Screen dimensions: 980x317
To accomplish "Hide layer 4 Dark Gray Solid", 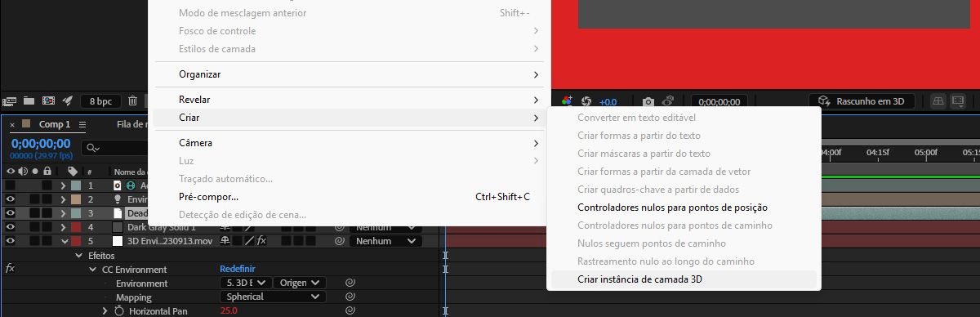I will [x=11, y=227].
